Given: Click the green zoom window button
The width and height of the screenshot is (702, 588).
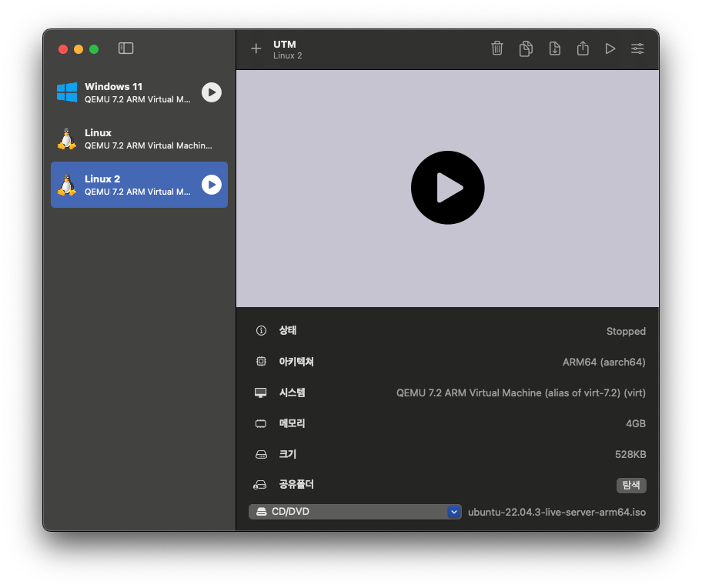Looking at the screenshot, I should click(x=94, y=49).
